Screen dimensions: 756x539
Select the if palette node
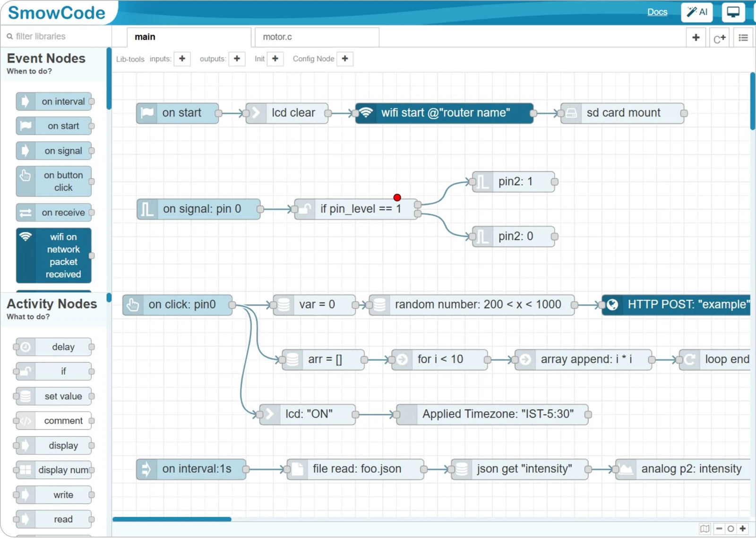click(54, 371)
